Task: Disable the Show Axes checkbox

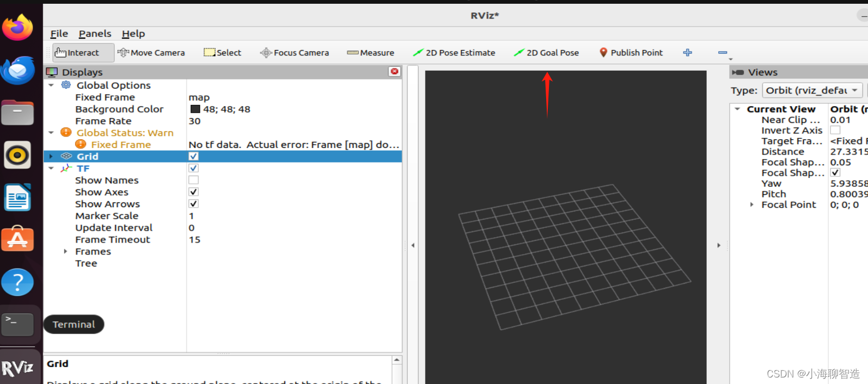Action: click(193, 192)
